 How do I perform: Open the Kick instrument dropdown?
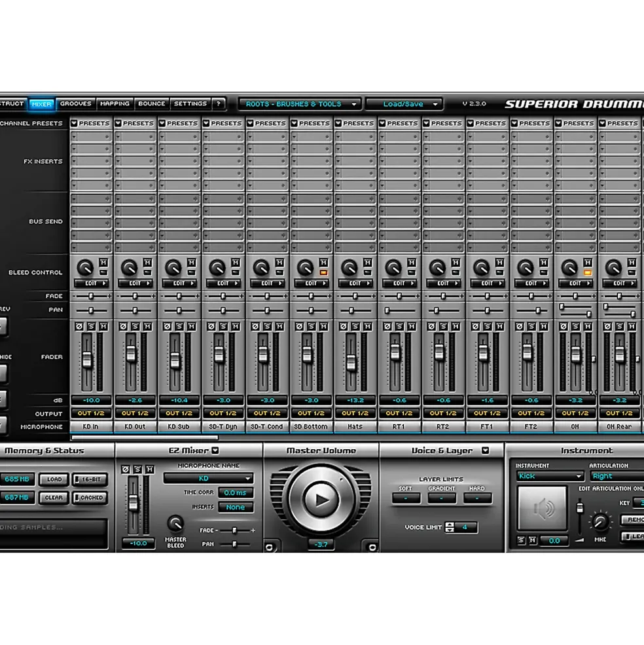pyautogui.click(x=550, y=476)
